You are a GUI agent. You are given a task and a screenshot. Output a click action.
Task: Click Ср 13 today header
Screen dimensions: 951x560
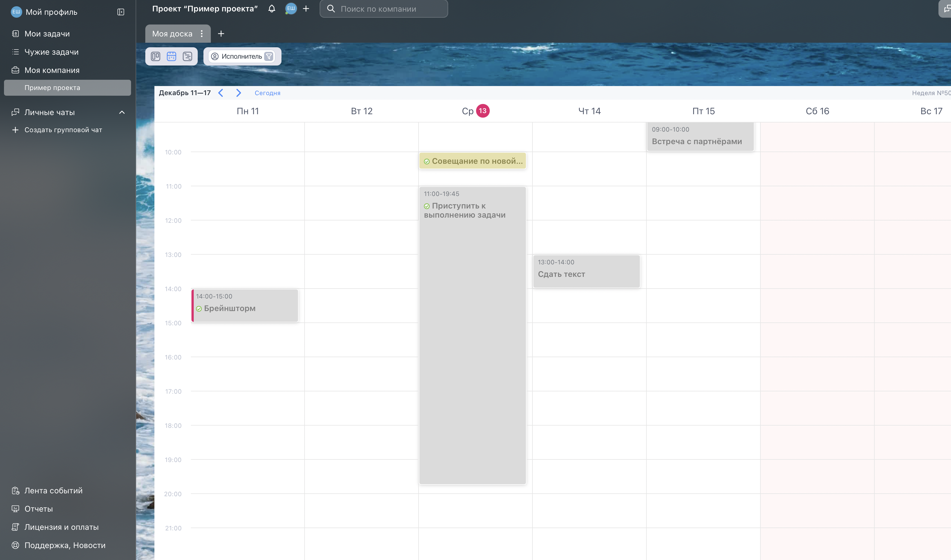[x=475, y=111]
